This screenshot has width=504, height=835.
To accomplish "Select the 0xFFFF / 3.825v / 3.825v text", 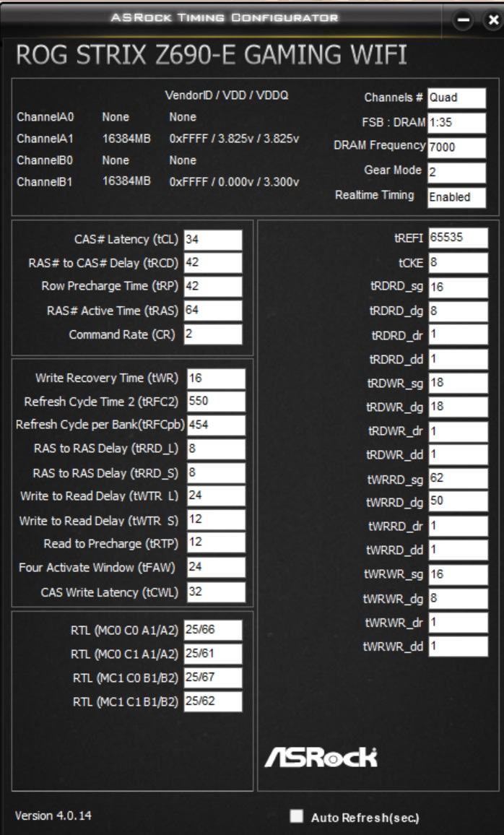I will [234, 139].
